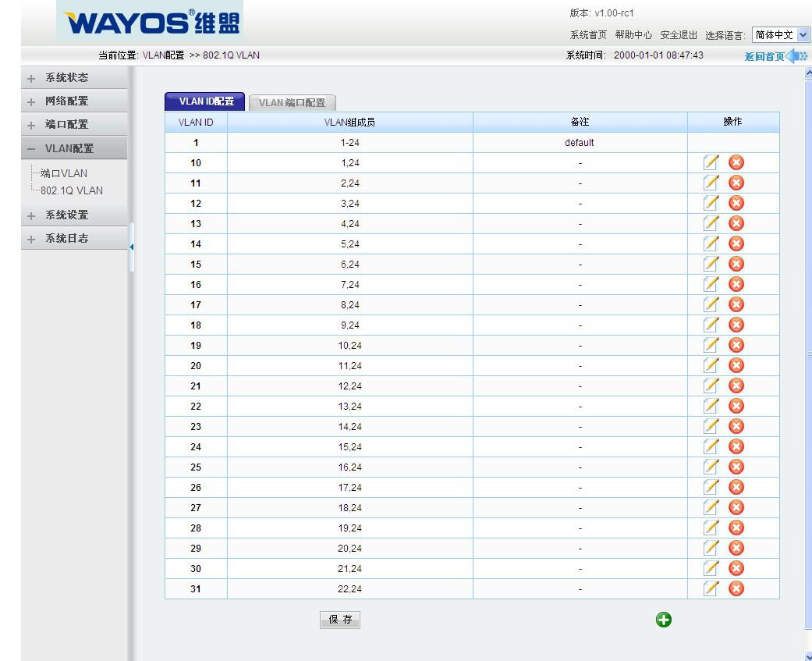The image size is (812, 661).
Task: Open the 帮助中心 help link
Action: click(633, 35)
